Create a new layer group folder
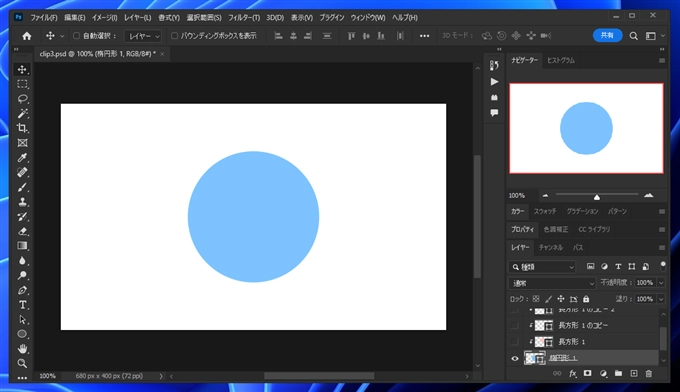This screenshot has width=680, height=392. tap(618, 373)
